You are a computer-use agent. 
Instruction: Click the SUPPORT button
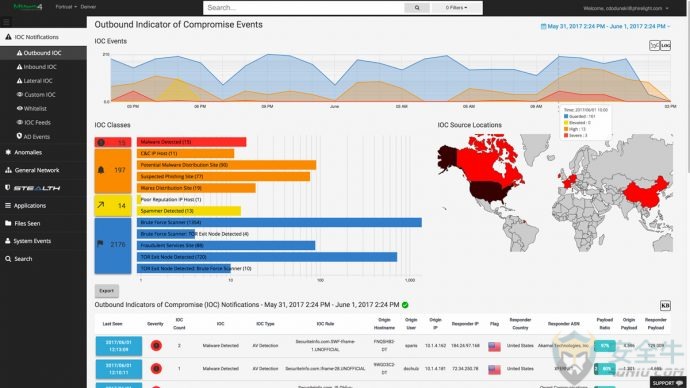667,383
